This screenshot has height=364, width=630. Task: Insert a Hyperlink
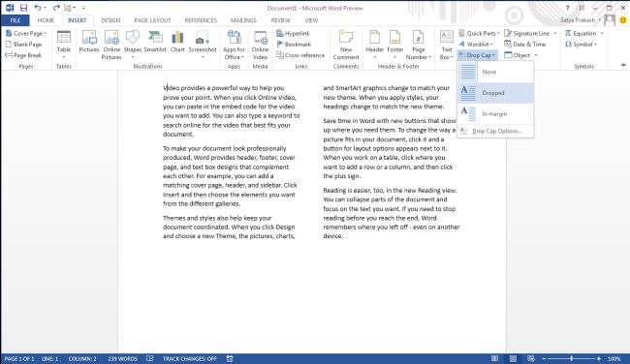coord(293,33)
